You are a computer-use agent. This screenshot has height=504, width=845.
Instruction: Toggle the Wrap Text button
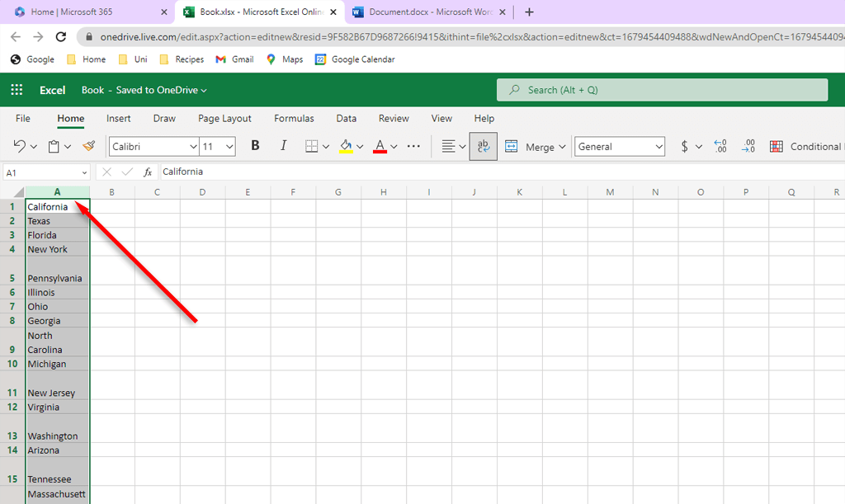484,146
